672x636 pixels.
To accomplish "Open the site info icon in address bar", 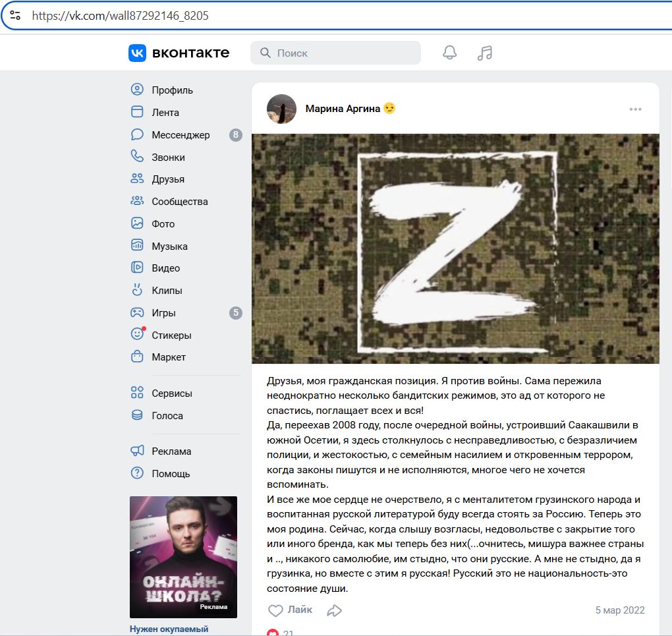I will (x=15, y=15).
